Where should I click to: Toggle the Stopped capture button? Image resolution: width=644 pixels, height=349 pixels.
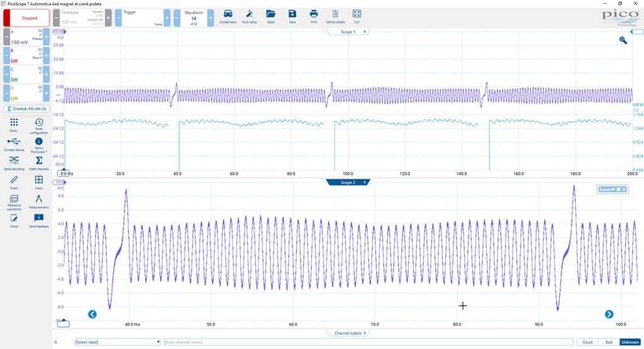pyautogui.click(x=26, y=18)
